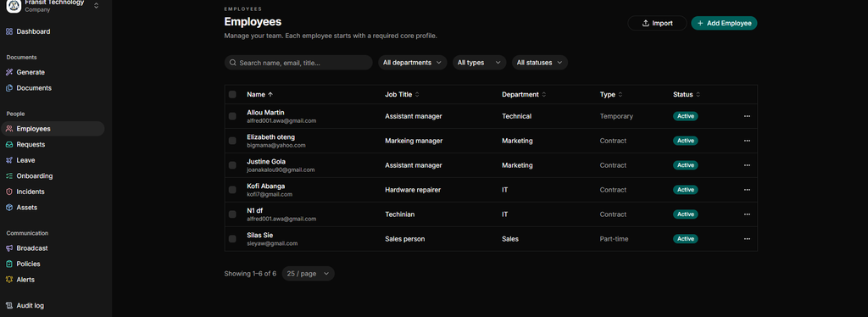Click the Onboarding checklist icon
868x317 pixels.
click(x=8, y=176)
